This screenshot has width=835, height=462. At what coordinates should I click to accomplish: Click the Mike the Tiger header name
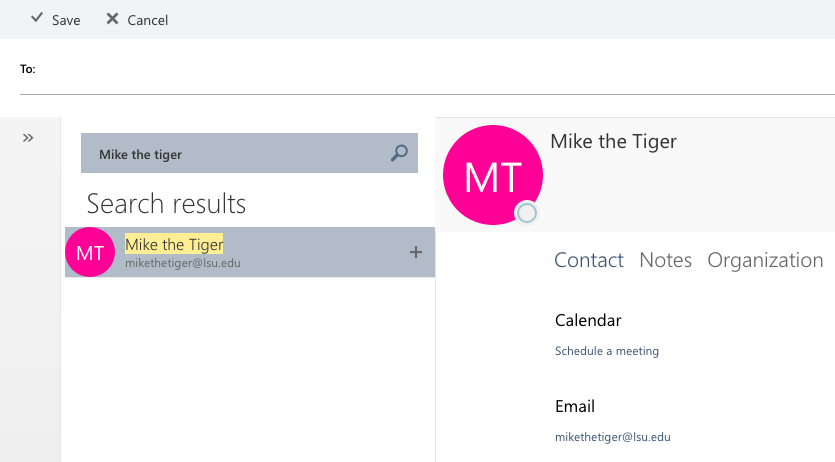(613, 142)
